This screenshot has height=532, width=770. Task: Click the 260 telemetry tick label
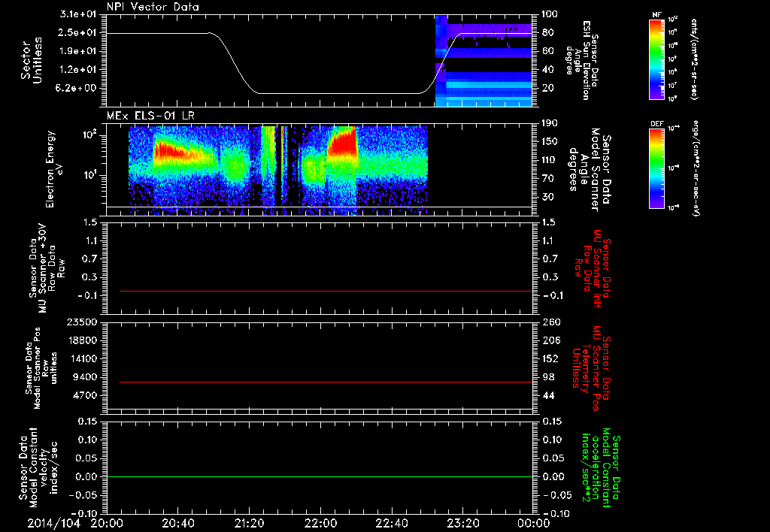550,322
